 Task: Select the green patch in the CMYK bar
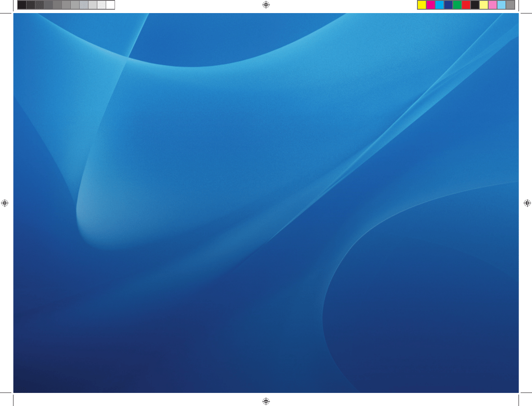[x=457, y=5]
